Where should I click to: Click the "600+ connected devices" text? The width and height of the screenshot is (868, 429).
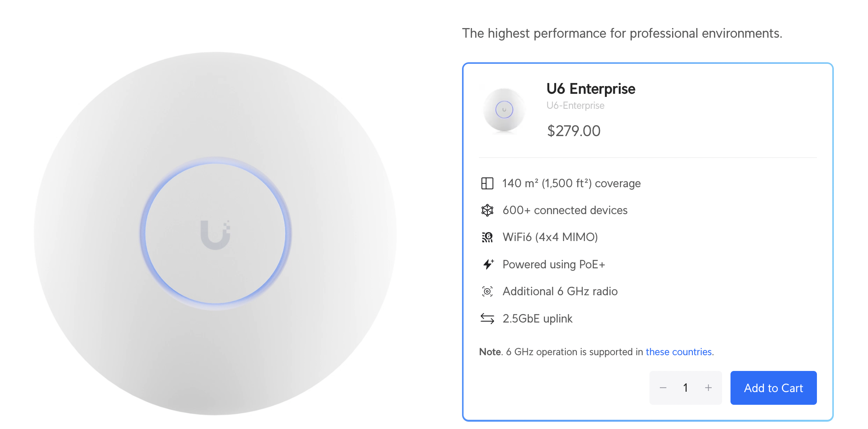click(565, 210)
